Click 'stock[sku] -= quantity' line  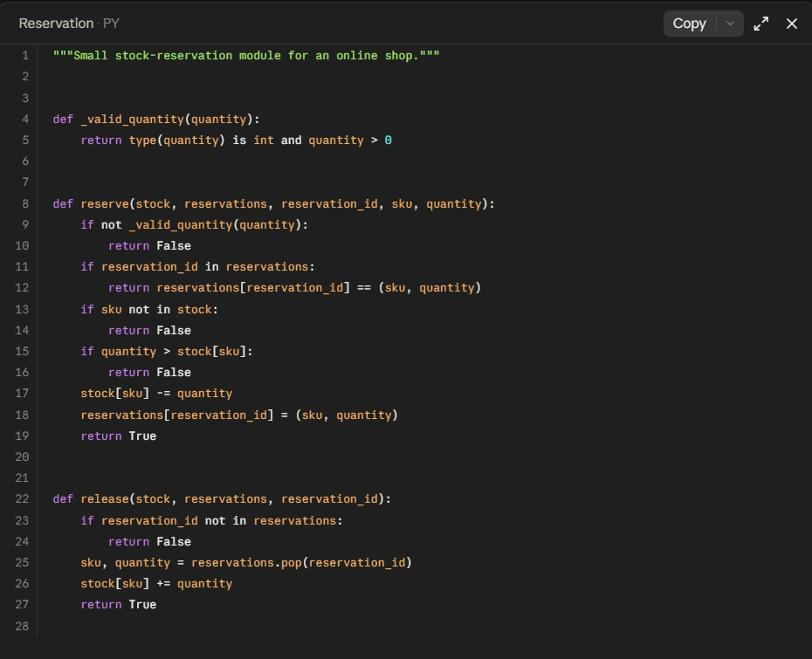(156, 394)
